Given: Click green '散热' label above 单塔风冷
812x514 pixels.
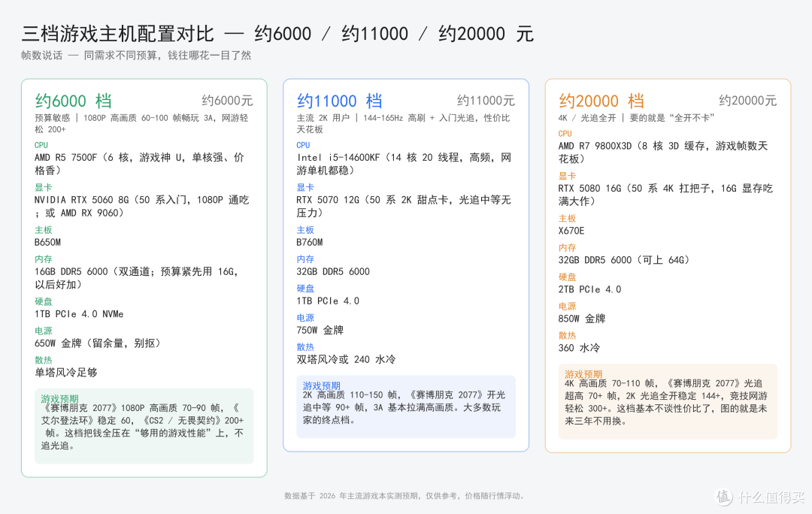Looking at the screenshot, I should point(44,360).
